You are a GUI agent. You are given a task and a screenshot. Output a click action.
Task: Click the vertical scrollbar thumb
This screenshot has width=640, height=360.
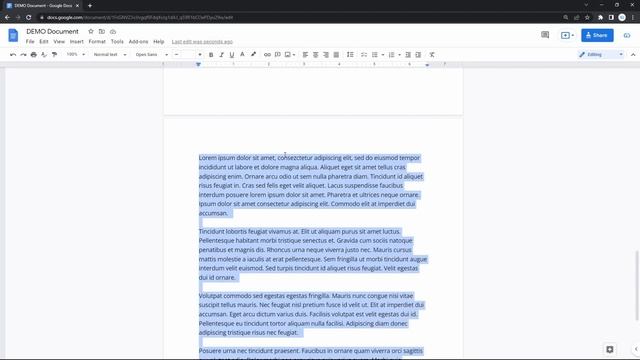tap(636, 286)
